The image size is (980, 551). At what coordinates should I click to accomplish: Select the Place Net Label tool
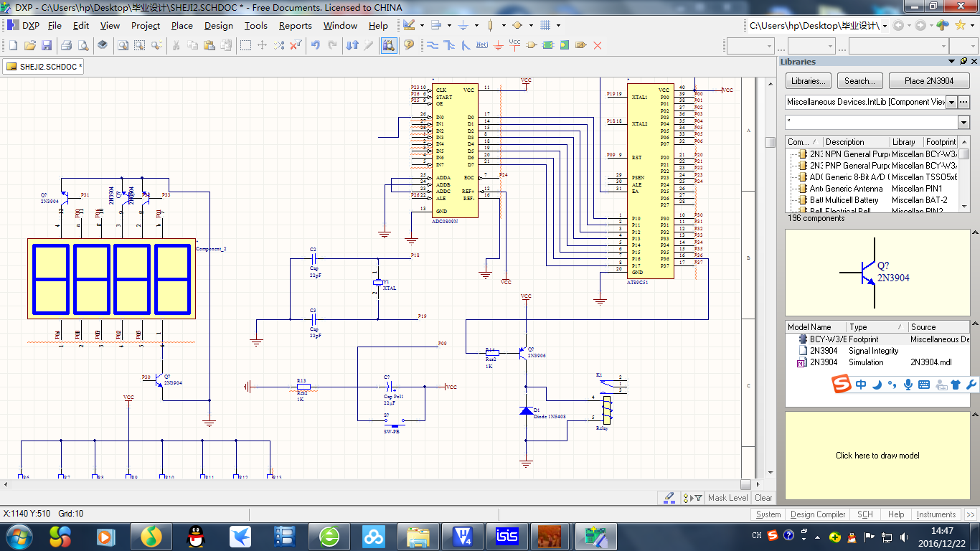(x=482, y=45)
